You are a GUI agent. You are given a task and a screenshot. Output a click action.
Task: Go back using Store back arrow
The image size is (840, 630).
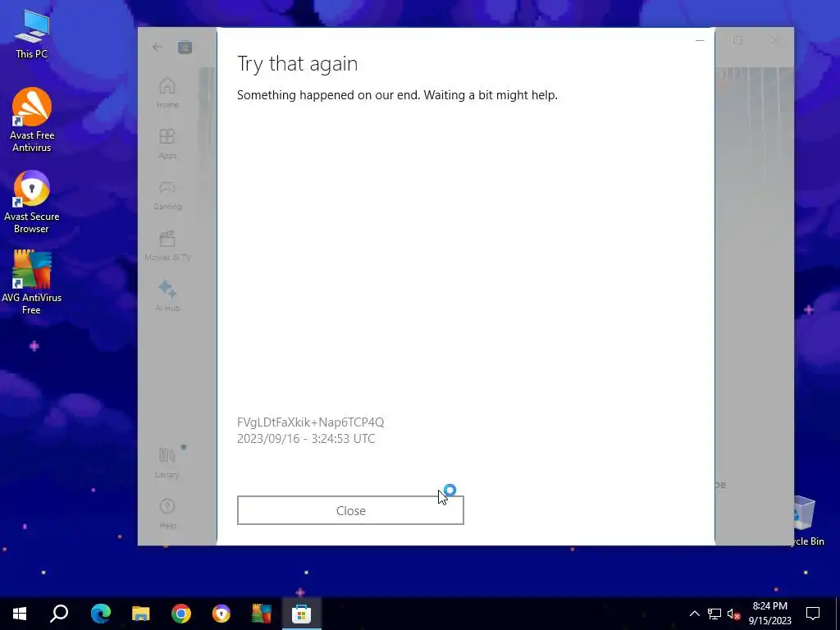(x=157, y=47)
